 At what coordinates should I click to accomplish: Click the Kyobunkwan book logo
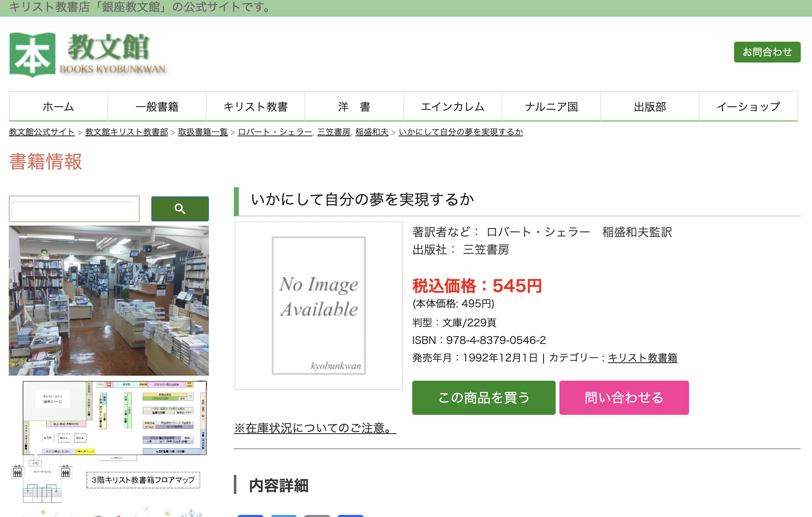point(88,55)
